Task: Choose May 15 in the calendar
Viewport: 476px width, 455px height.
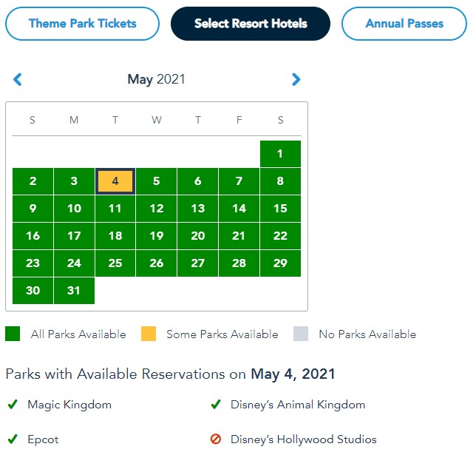Action: (x=280, y=209)
